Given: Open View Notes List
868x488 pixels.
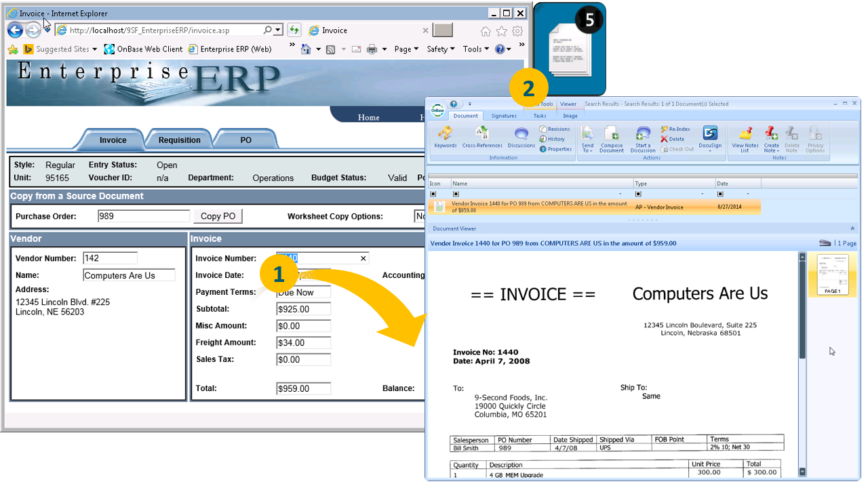Looking at the screenshot, I should point(745,139).
